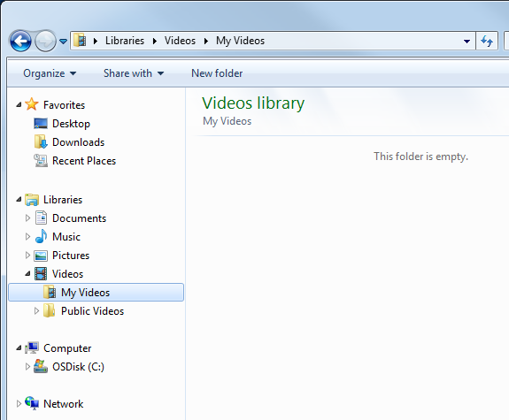Viewport: 509px width, 420px height.
Task: Collapse the Videos library tree node
Action: tap(28, 274)
